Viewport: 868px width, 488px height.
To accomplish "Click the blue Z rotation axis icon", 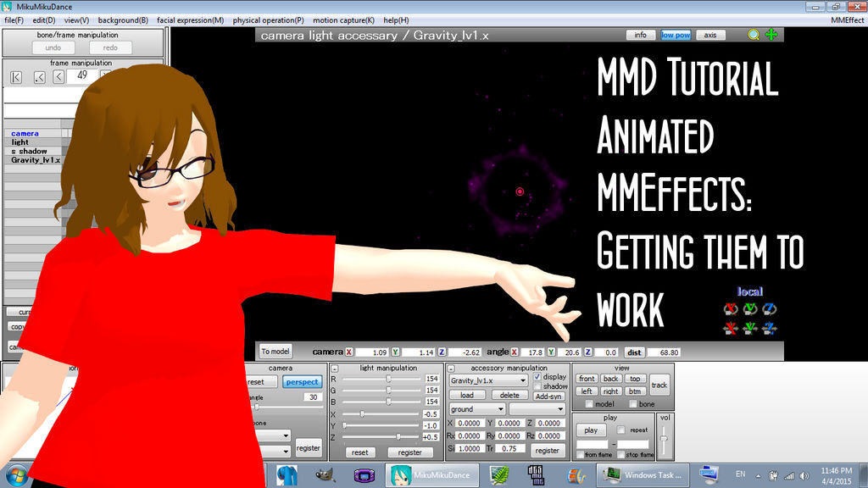I will pyautogui.click(x=769, y=308).
